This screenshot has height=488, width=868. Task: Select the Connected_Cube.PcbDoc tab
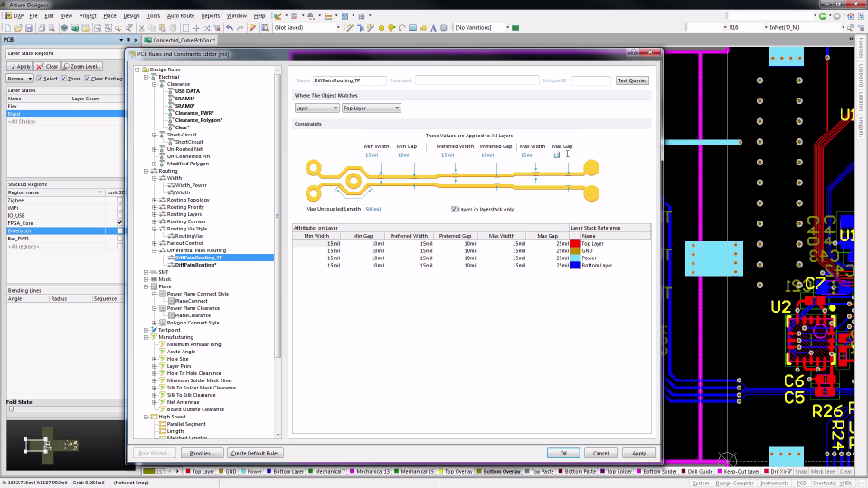click(182, 40)
